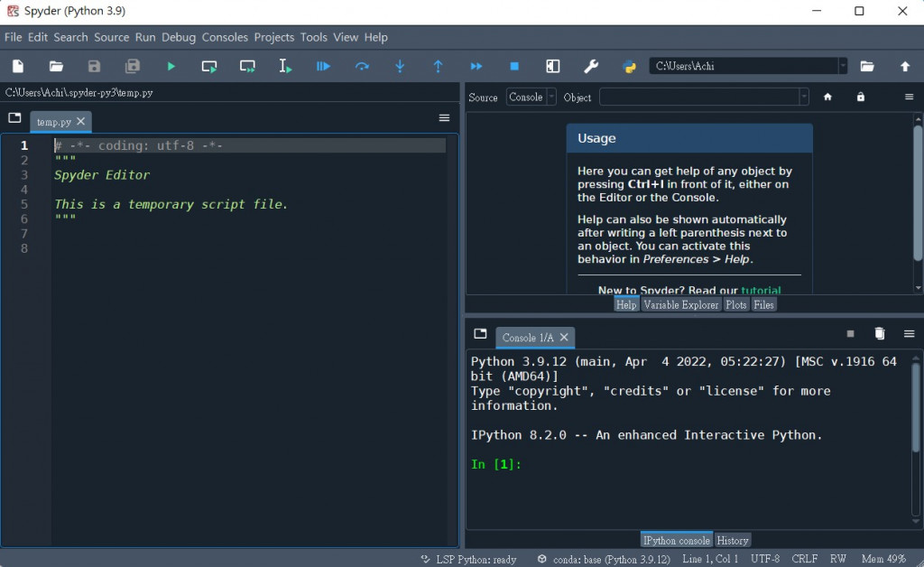Expand the working directory path dropdown

pyautogui.click(x=843, y=66)
